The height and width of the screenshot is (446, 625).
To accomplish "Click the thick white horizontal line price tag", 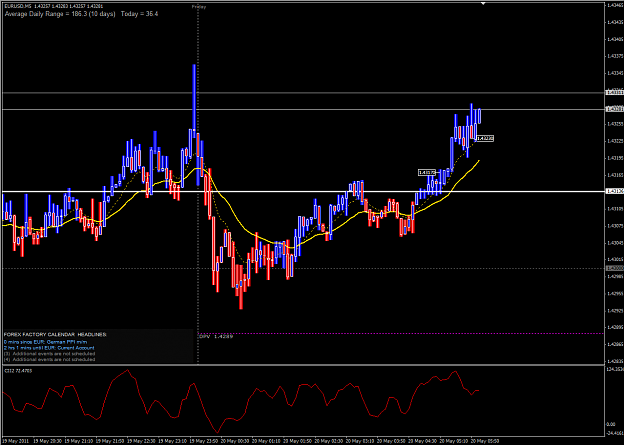I will [614, 192].
